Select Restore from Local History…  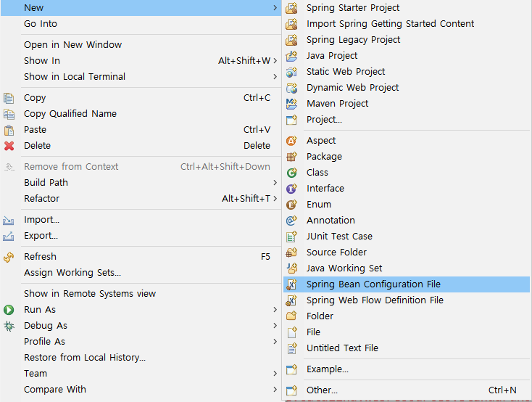coord(141,358)
